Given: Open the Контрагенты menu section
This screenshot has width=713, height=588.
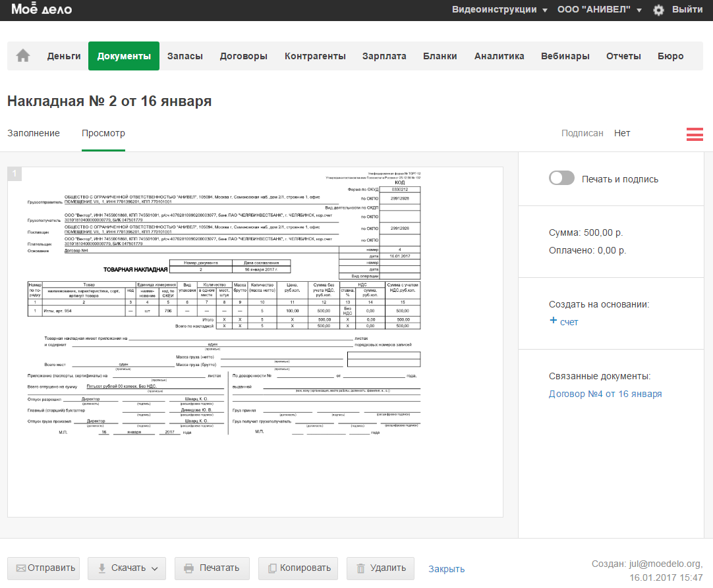Looking at the screenshot, I should point(315,56).
